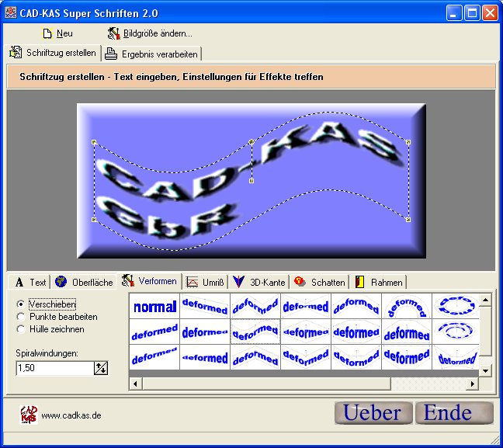Select the dotted-outline selected deformation preset
This screenshot has height=448, width=503.
pyautogui.click(x=255, y=332)
